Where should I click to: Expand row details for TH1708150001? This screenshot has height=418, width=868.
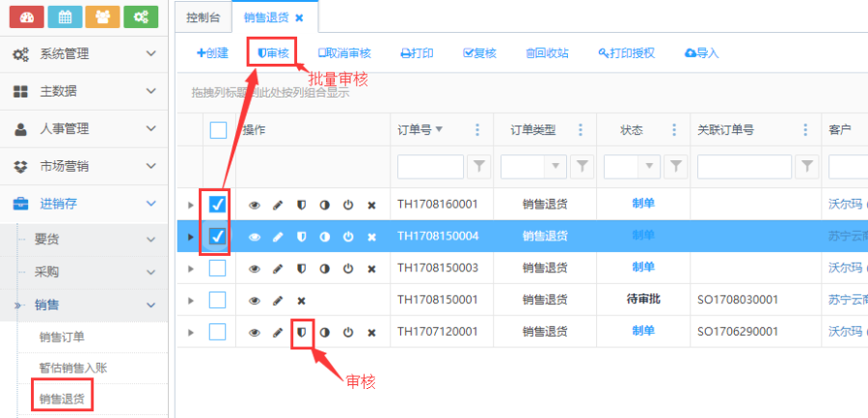click(x=190, y=300)
